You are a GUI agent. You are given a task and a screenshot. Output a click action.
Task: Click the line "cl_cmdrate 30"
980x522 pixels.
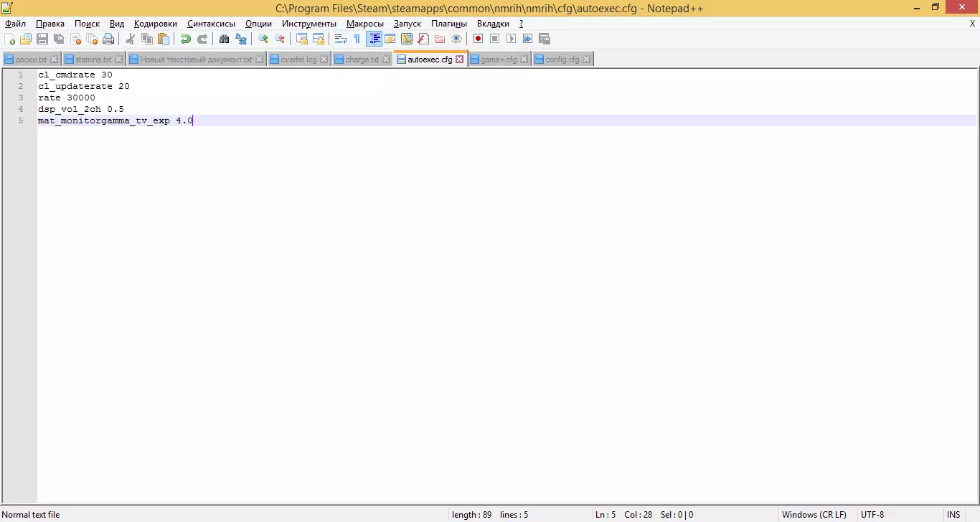pos(75,75)
